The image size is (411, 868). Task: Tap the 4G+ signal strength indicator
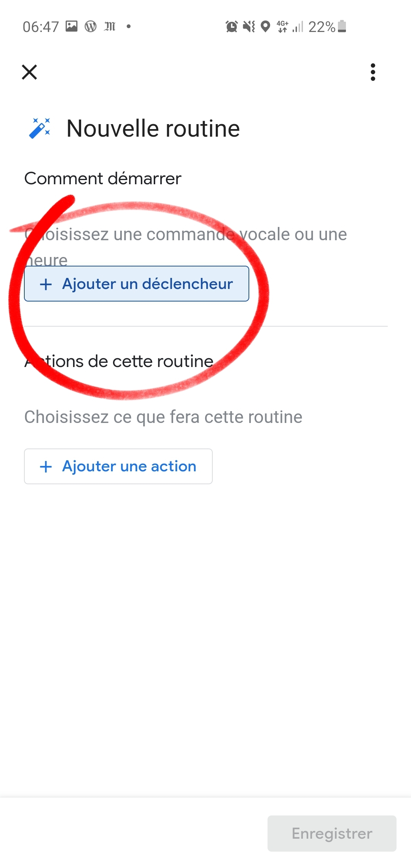tap(290, 27)
